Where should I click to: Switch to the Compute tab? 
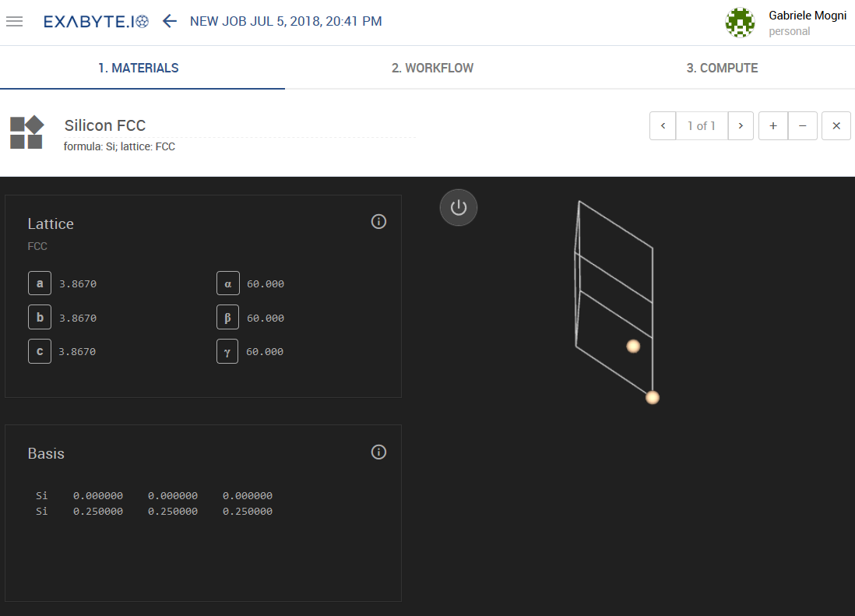point(722,68)
